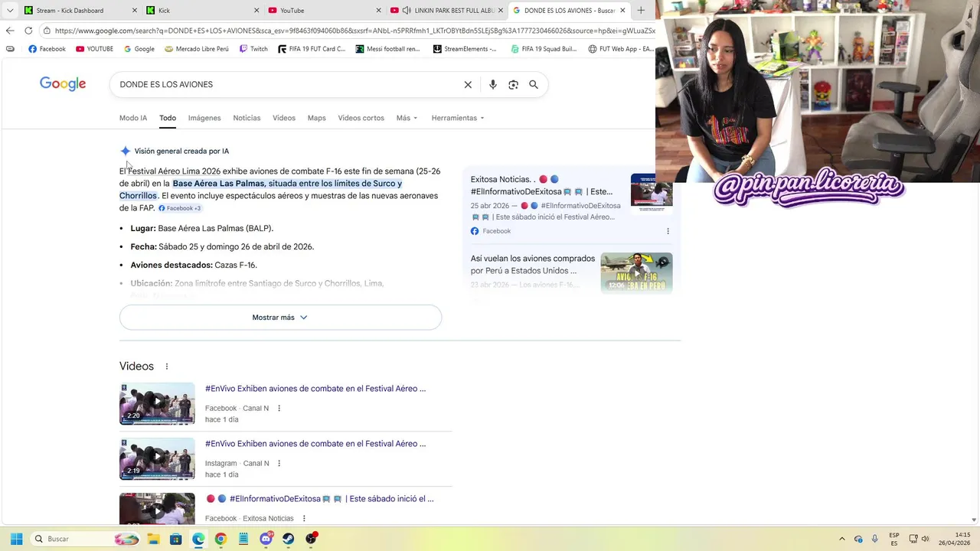The image size is (980, 551).
Task: Open File Explorer from the taskbar
Action: tap(153, 539)
